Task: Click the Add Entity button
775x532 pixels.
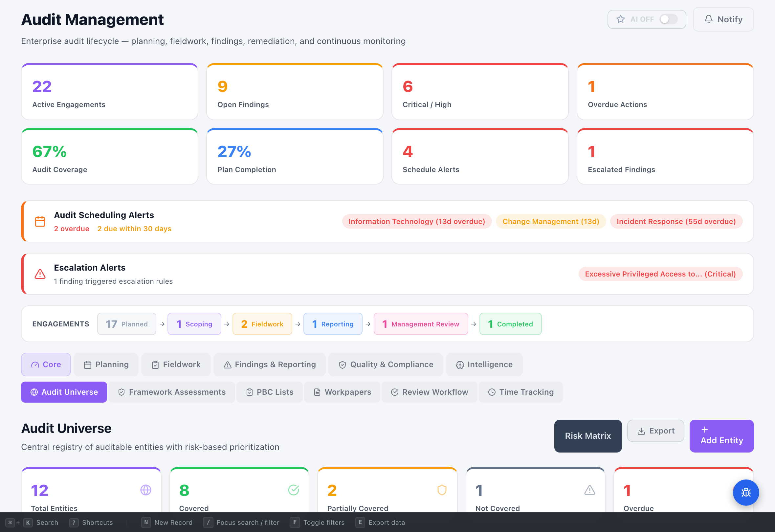Action: [x=721, y=436]
